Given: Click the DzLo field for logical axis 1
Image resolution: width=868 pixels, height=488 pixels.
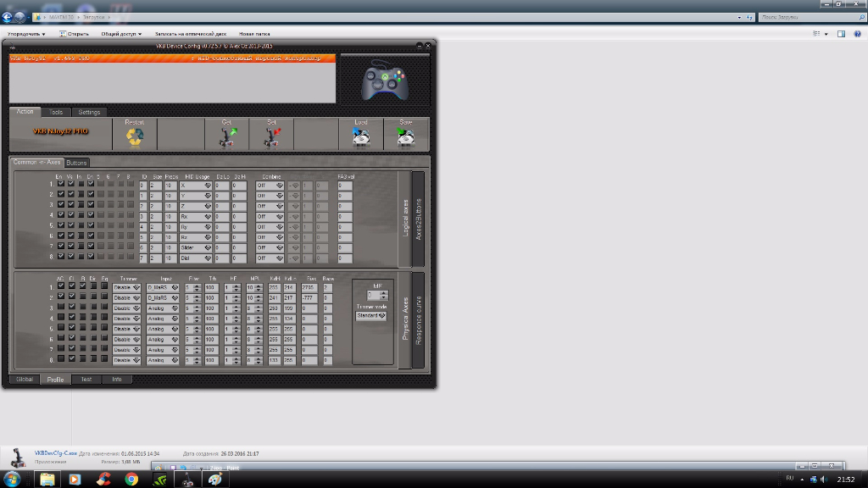Looking at the screenshot, I should [x=222, y=186].
